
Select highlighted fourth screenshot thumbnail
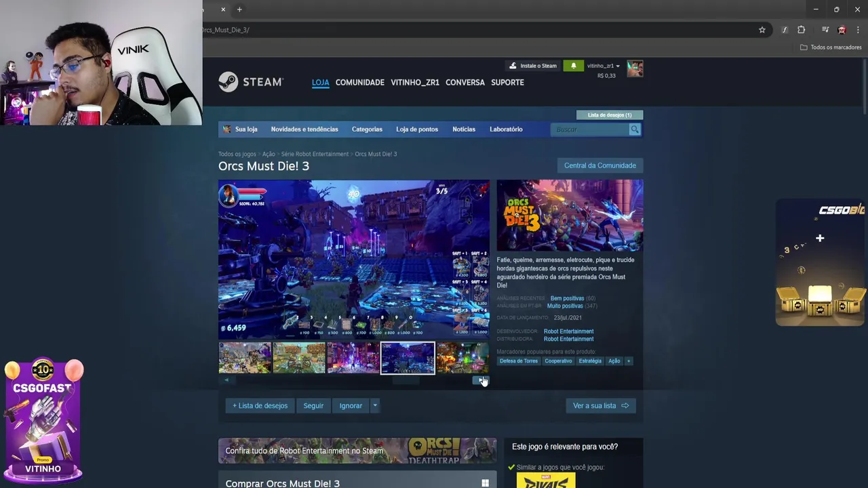(408, 358)
